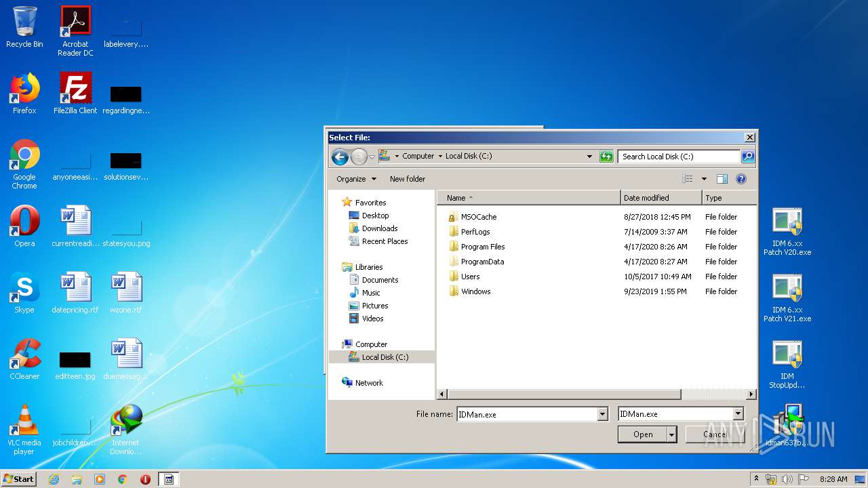Select Music under Libraries
Image resolution: width=868 pixels, height=488 pixels.
(371, 293)
